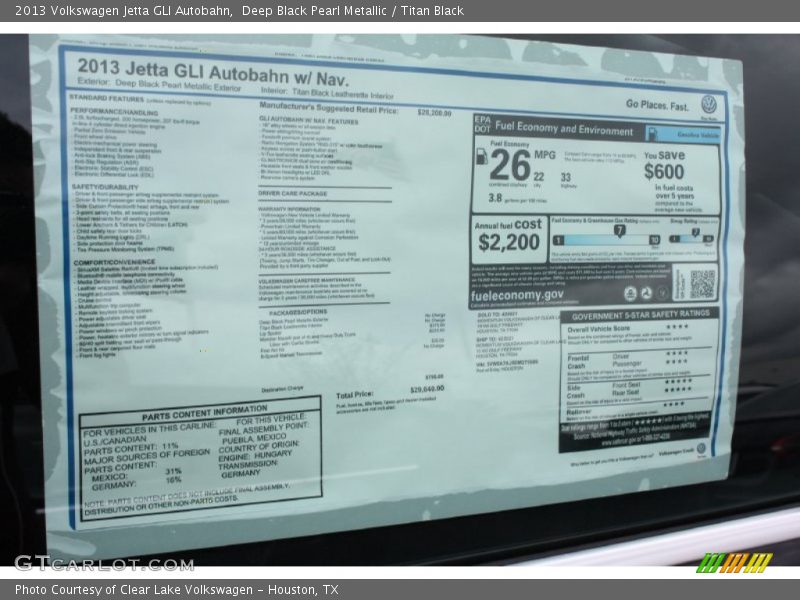Click the '2013 Jetta GLI Autobahn w/ Nav.' heading

(213, 72)
